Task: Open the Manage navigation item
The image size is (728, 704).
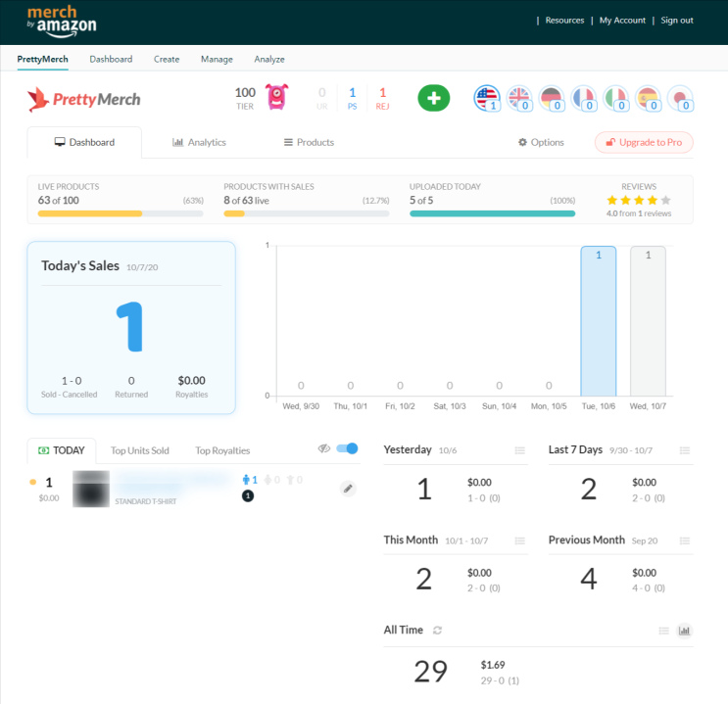Action: tap(217, 59)
